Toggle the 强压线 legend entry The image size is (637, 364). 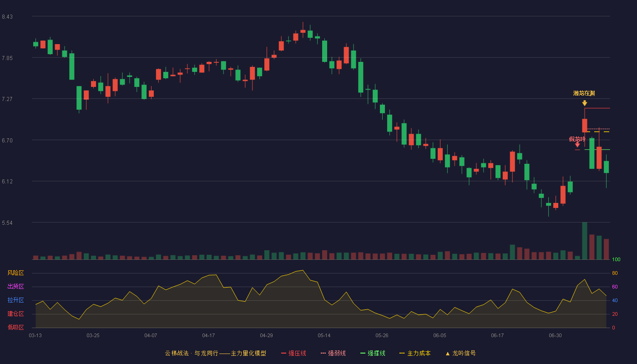point(293,353)
